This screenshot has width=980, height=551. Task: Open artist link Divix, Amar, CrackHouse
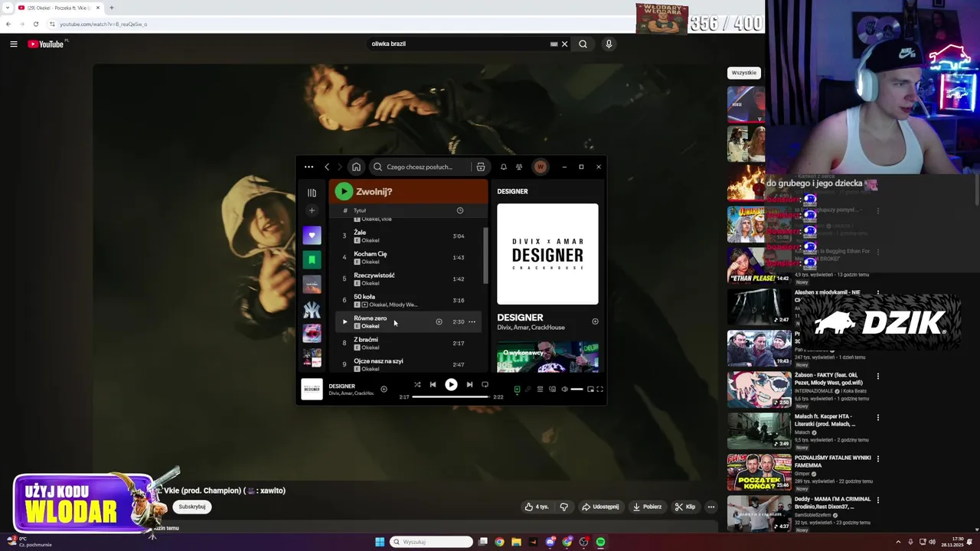[x=531, y=328]
